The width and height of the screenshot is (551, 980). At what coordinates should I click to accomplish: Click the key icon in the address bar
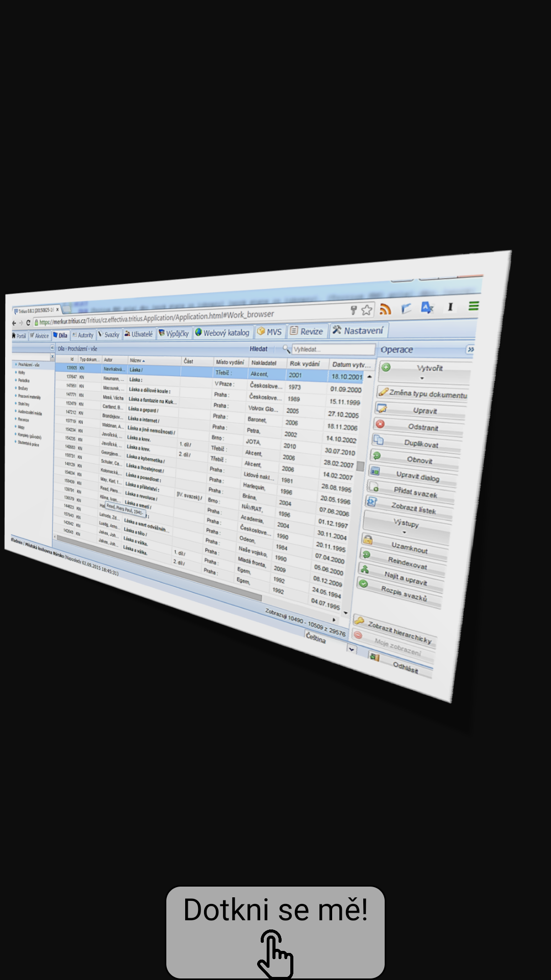(x=353, y=310)
